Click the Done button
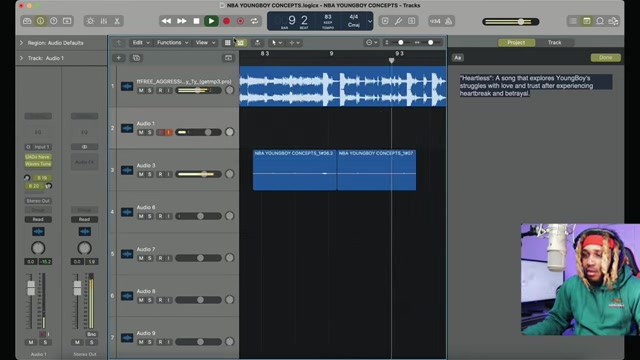The height and width of the screenshot is (360, 640). coord(606,58)
